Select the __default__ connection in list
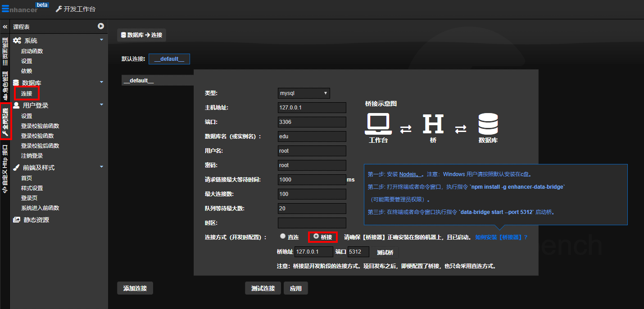Viewport: 644px width, 309px height. (158, 81)
